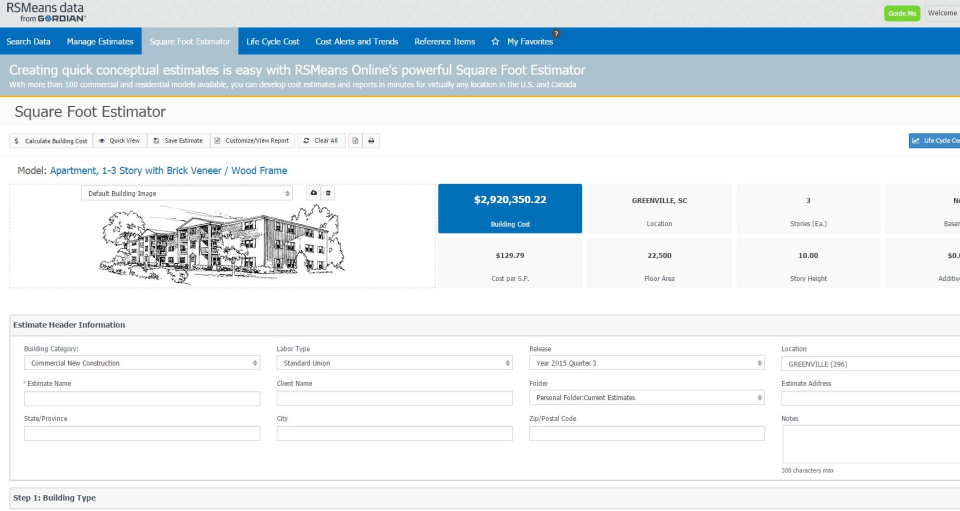Expand the Labor Type Standard Union dropdown
The height and width of the screenshot is (511, 960).
tap(394, 363)
